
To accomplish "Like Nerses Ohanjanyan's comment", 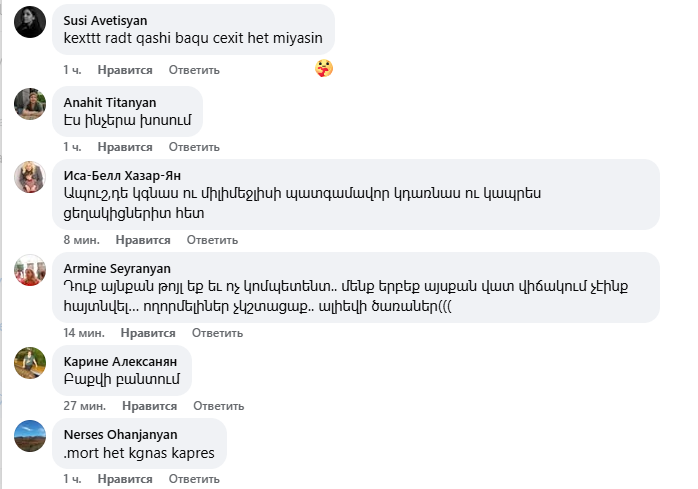I will click(x=130, y=480).
